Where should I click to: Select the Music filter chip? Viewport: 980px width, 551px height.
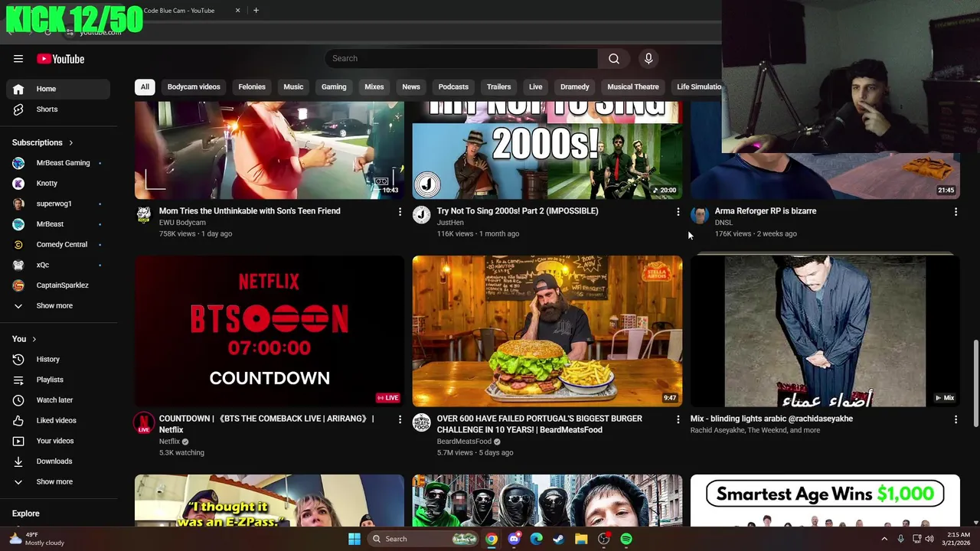[293, 87]
